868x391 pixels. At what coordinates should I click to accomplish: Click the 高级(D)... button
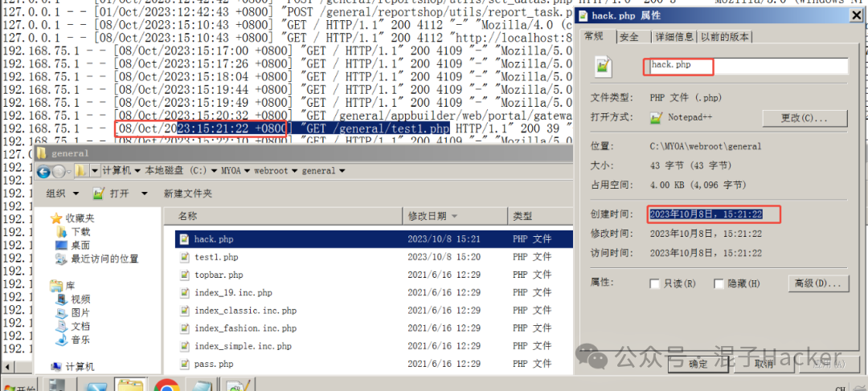pos(818,283)
